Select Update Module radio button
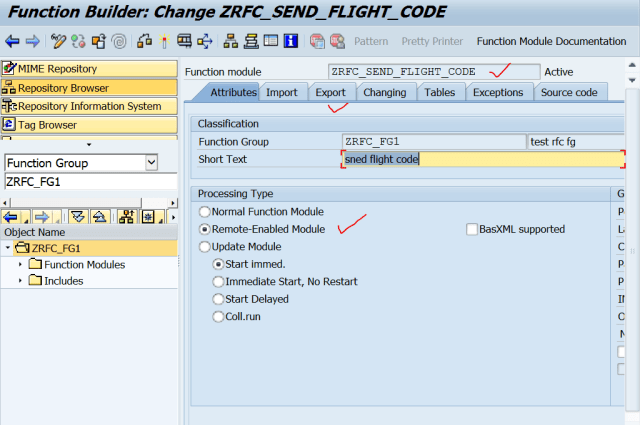 pyautogui.click(x=204, y=247)
